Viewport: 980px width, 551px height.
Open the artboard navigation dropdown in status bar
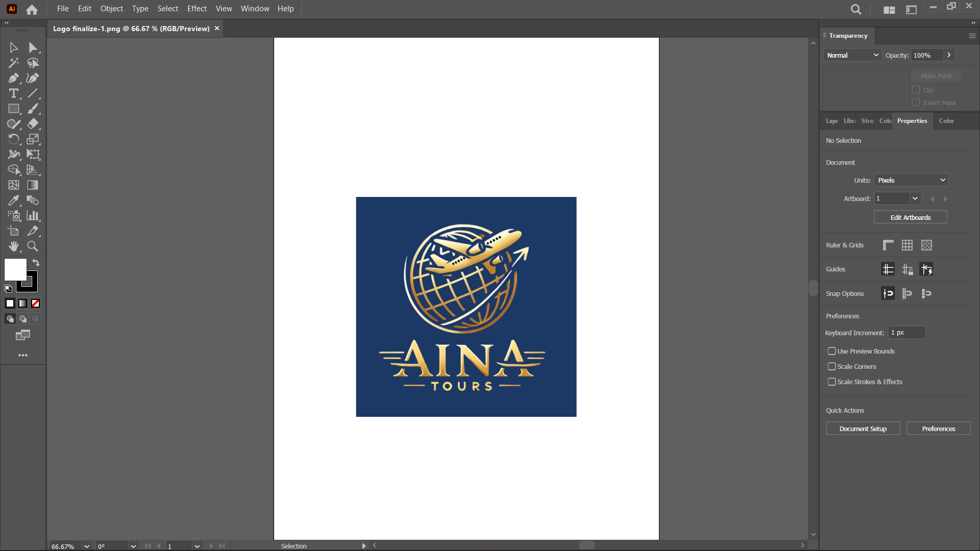click(x=197, y=546)
